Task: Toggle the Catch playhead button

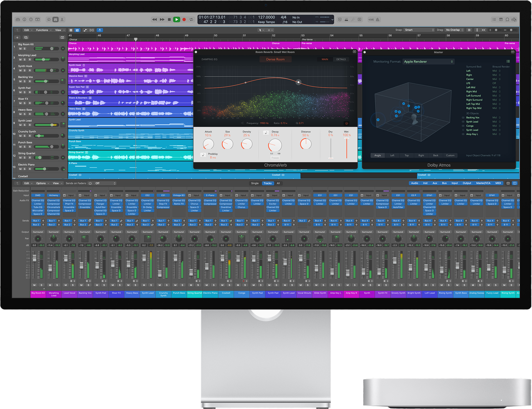Action: point(100,30)
